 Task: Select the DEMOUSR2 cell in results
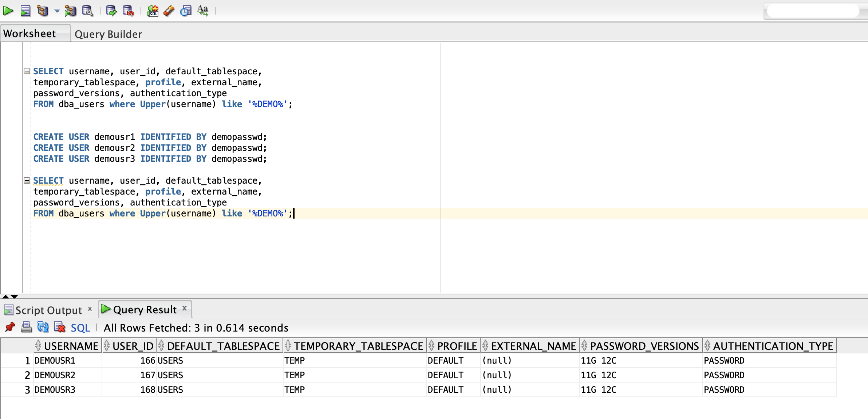point(55,375)
